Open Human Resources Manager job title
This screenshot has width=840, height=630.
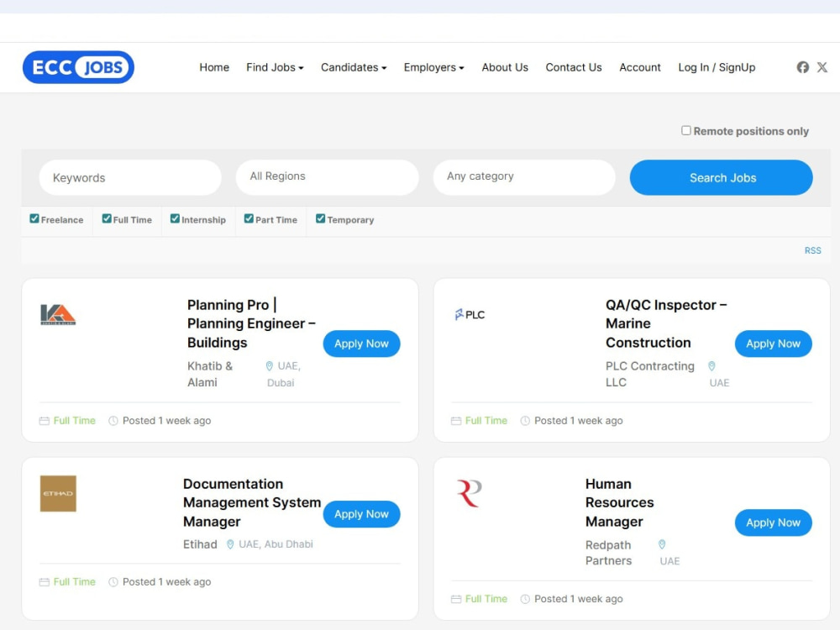pos(619,502)
